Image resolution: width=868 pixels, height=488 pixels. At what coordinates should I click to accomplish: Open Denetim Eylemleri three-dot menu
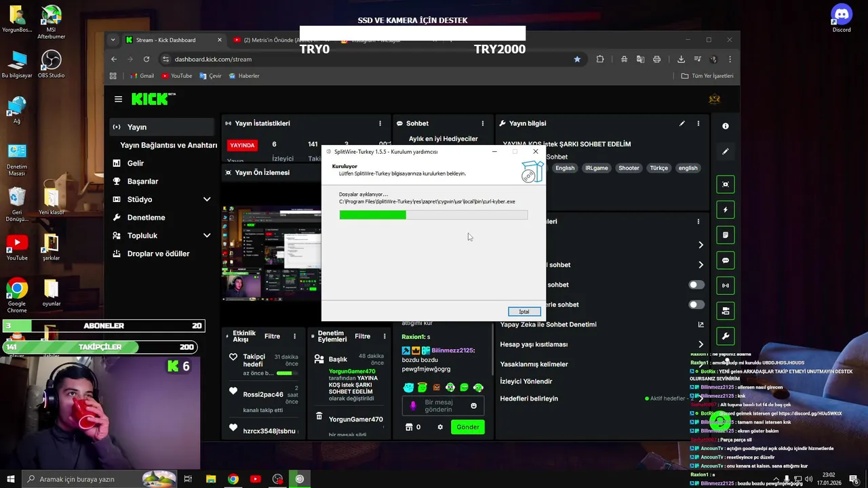tap(384, 336)
